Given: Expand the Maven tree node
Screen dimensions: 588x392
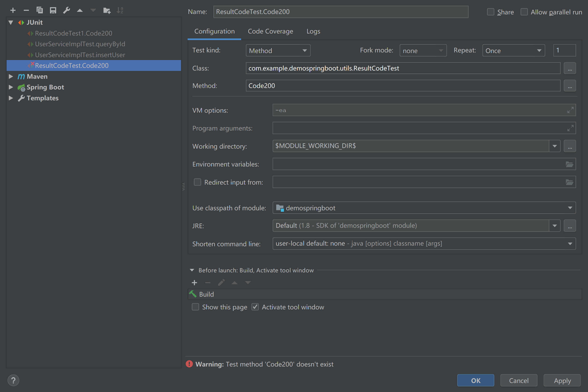Looking at the screenshot, I should click(x=11, y=76).
